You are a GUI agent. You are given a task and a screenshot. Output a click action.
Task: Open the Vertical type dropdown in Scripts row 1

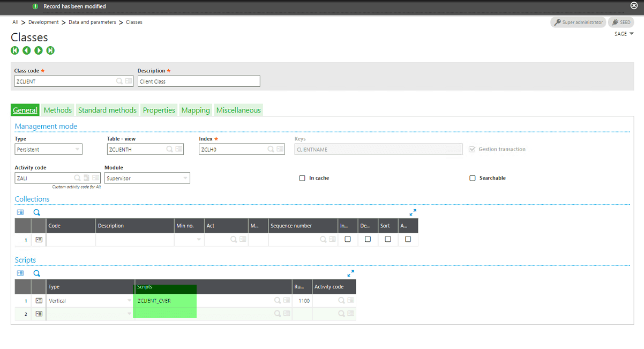(129, 301)
